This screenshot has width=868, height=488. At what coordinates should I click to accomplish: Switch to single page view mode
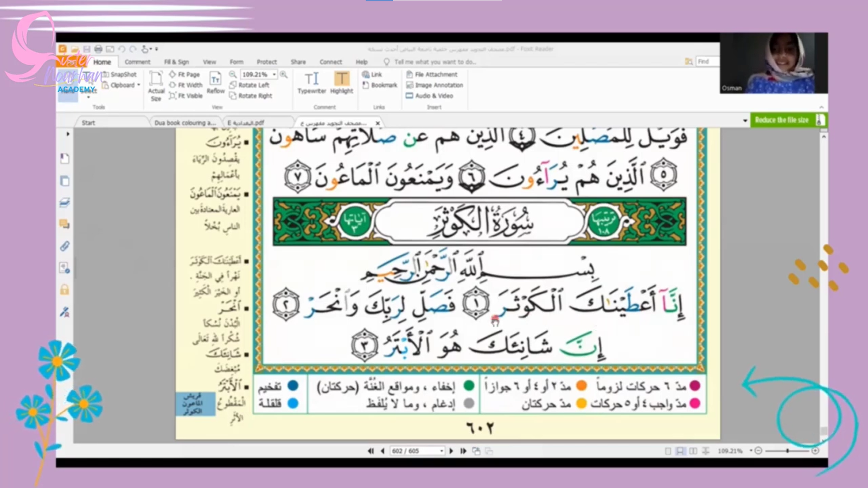pyautogui.click(x=668, y=451)
